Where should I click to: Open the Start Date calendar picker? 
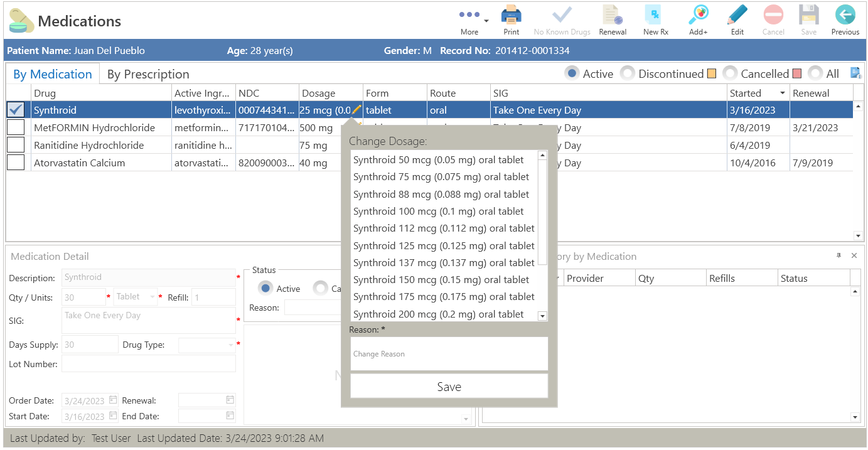click(113, 415)
